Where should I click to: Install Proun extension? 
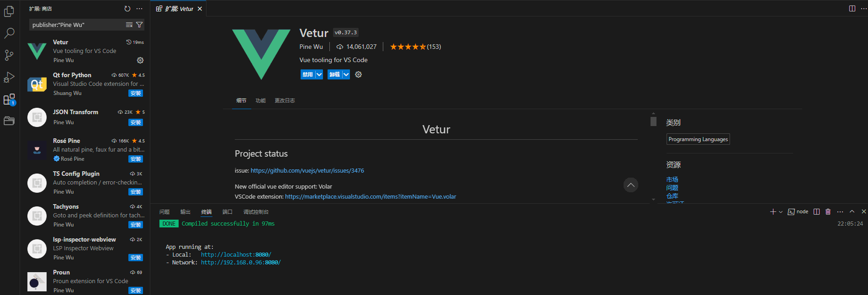pyautogui.click(x=136, y=290)
